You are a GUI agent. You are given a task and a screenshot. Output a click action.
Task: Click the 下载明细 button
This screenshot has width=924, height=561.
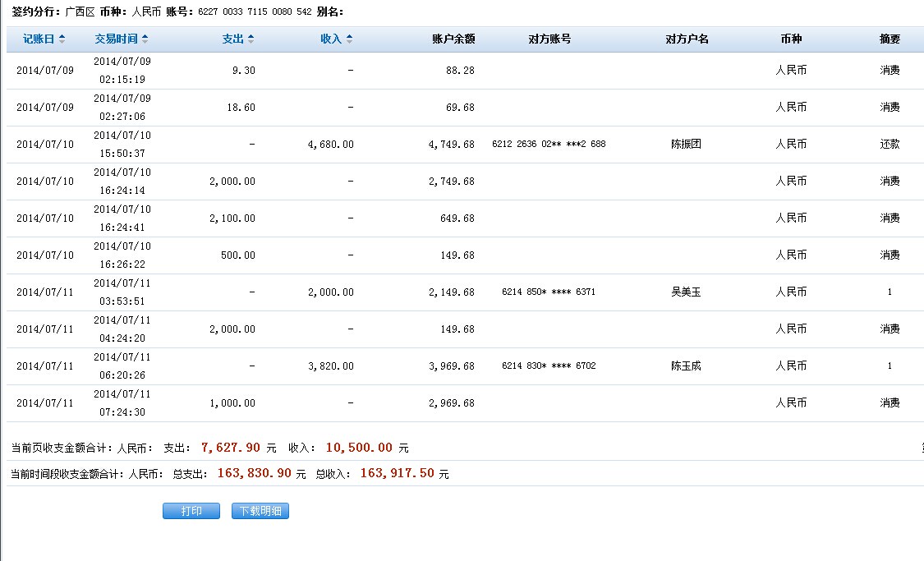[x=260, y=511]
